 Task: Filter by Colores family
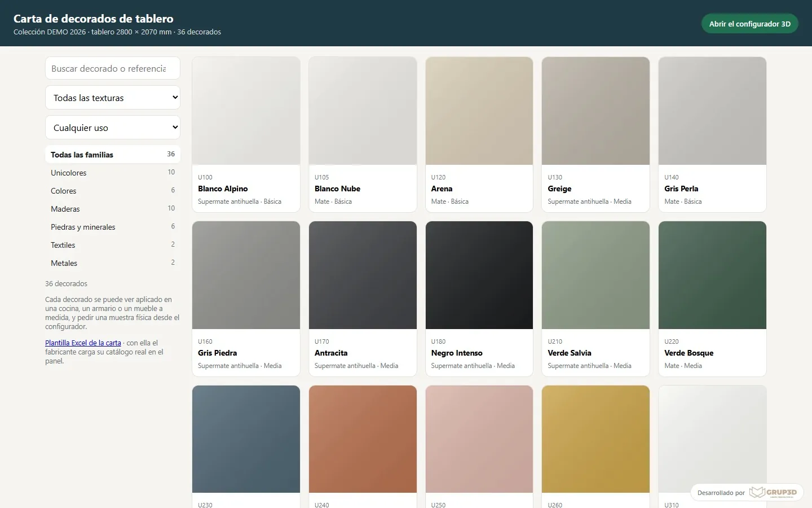[113, 190]
